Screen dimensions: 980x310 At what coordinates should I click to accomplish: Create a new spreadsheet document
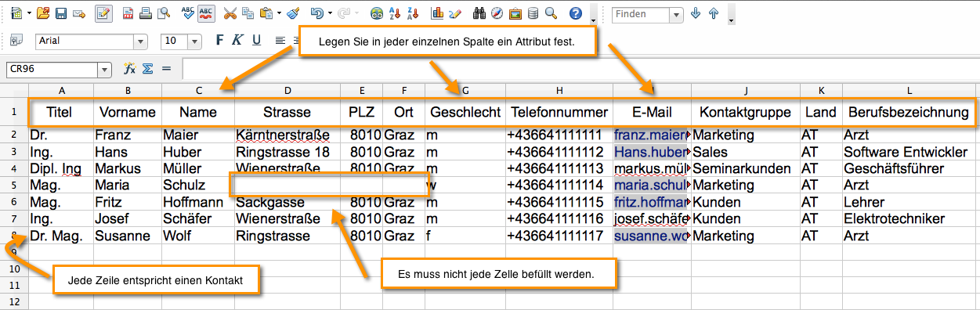tap(16, 13)
